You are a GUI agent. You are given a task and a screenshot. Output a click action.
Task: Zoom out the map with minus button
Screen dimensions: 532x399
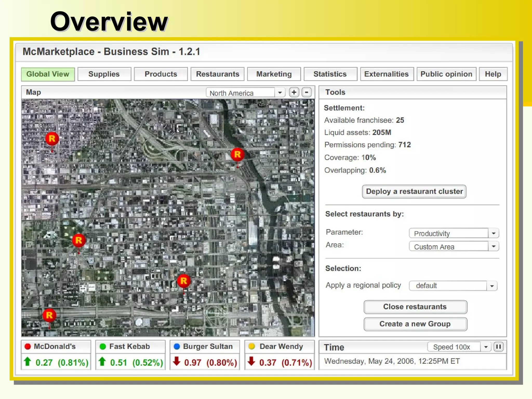point(307,92)
